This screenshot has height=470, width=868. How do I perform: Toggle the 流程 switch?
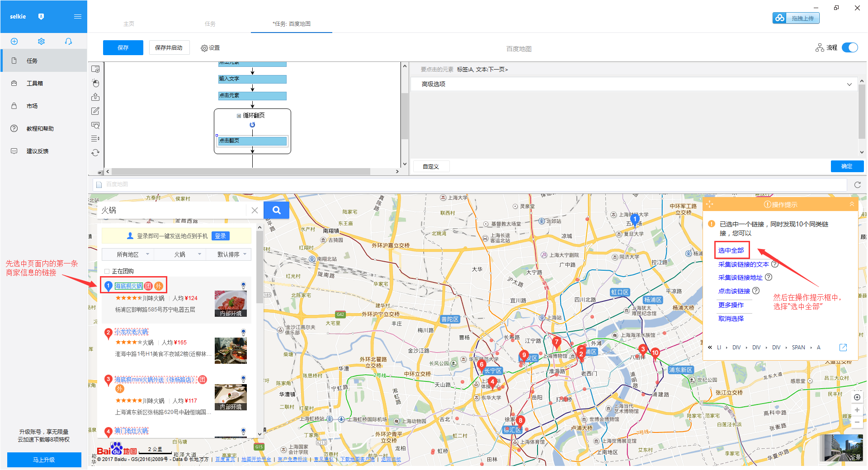click(x=850, y=47)
